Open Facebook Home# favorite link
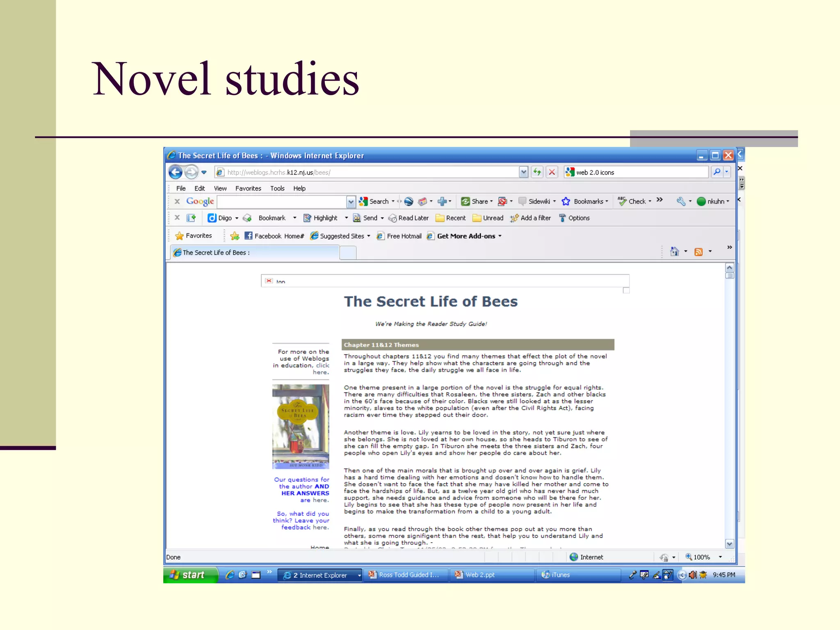The height and width of the screenshot is (630, 840). point(274,236)
